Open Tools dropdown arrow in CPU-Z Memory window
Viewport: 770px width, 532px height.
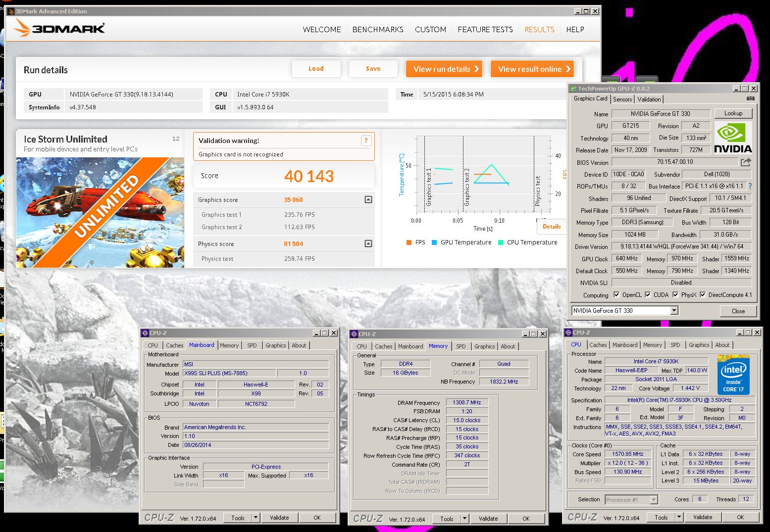click(x=464, y=519)
